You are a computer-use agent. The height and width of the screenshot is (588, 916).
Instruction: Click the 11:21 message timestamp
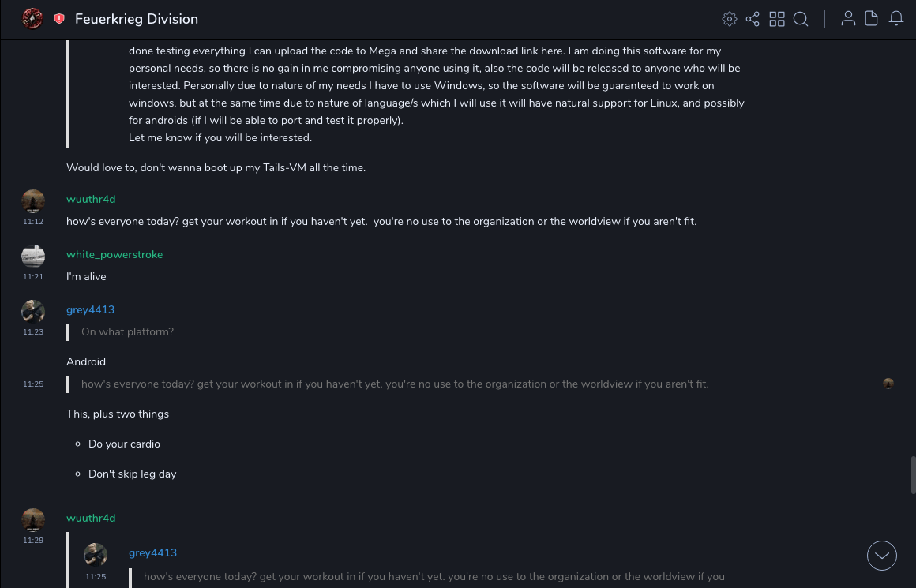[x=33, y=277]
